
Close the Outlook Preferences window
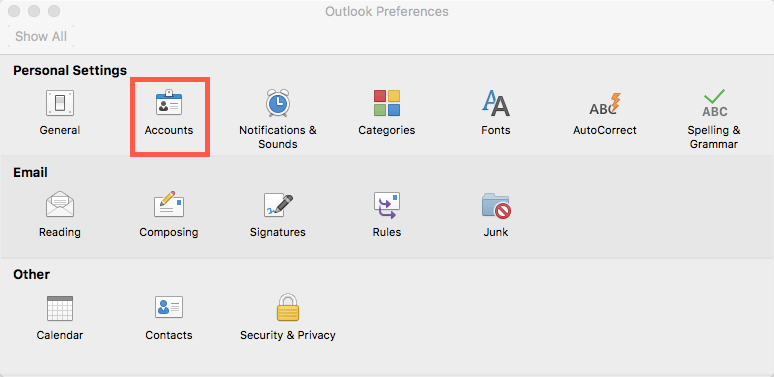pos(15,11)
